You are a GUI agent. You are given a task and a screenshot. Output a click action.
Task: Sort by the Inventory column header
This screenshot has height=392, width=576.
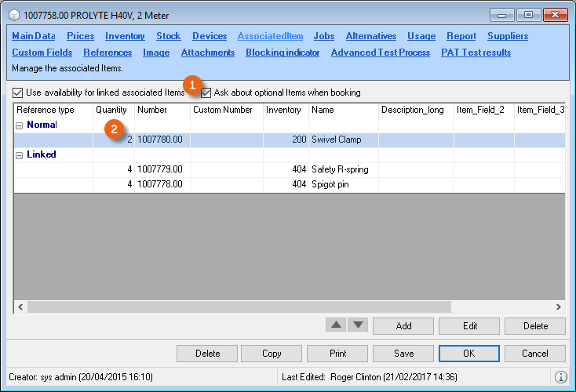[x=283, y=110]
